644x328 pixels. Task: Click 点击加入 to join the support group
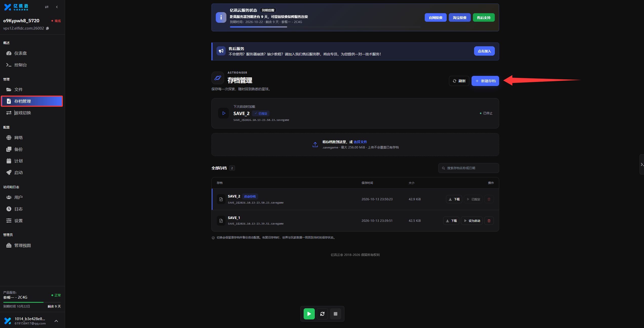pyautogui.click(x=484, y=51)
